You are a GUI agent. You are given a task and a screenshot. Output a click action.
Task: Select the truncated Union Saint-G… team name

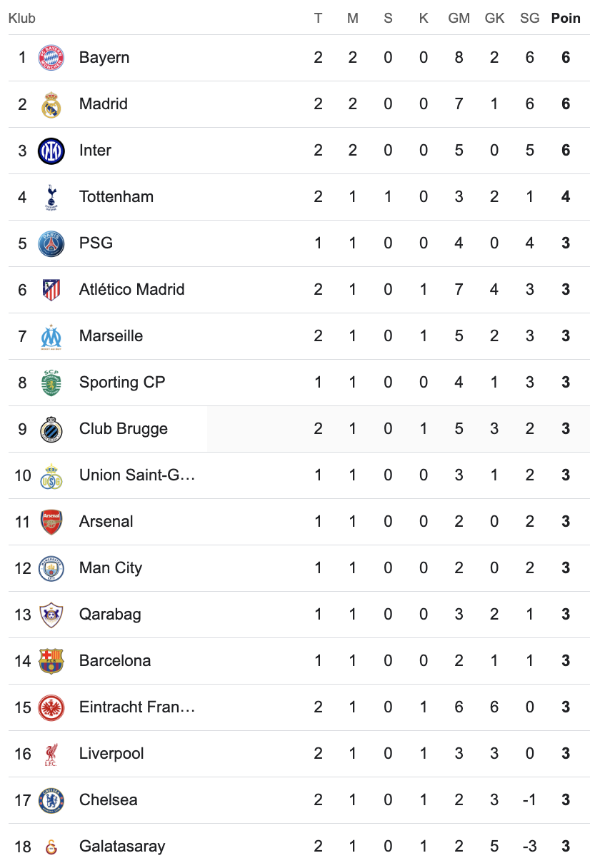pos(137,475)
